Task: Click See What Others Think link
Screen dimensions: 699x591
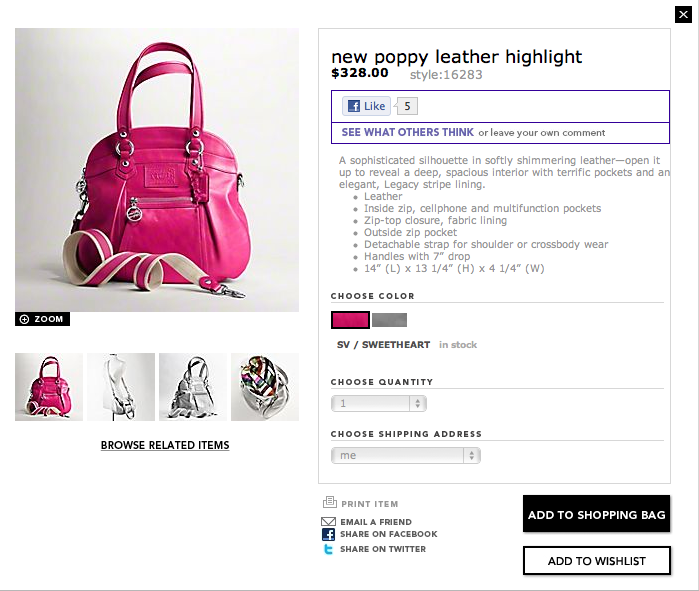Action: tap(407, 132)
